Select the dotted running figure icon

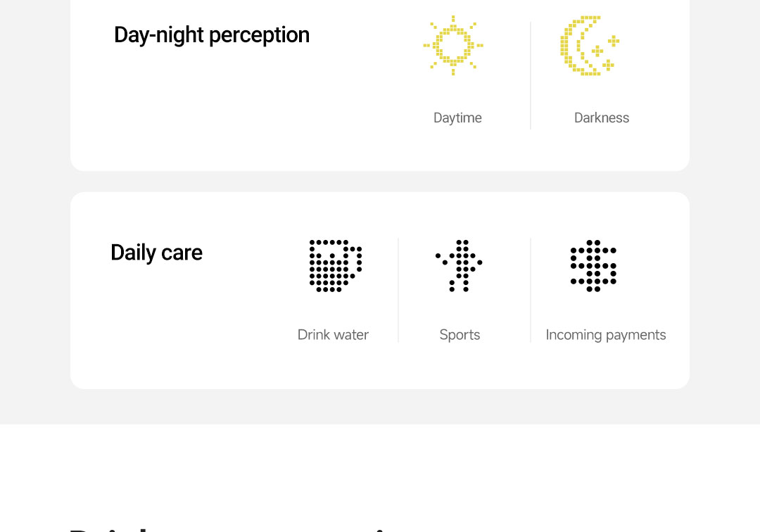pos(459,265)
